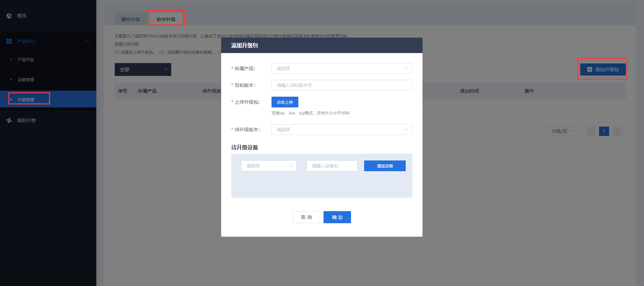Select 设备管理 in the sidebar

26,80
